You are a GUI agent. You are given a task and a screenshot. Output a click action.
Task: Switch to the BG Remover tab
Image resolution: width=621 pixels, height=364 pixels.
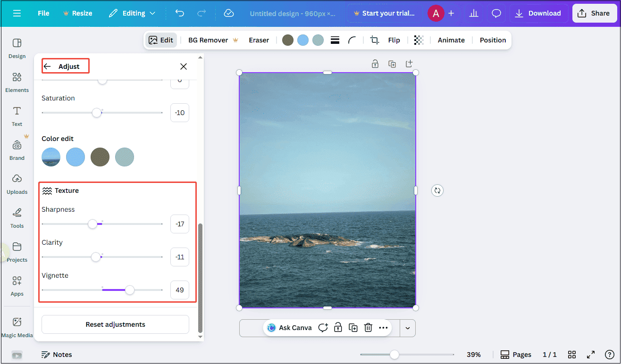click(207, 40)
